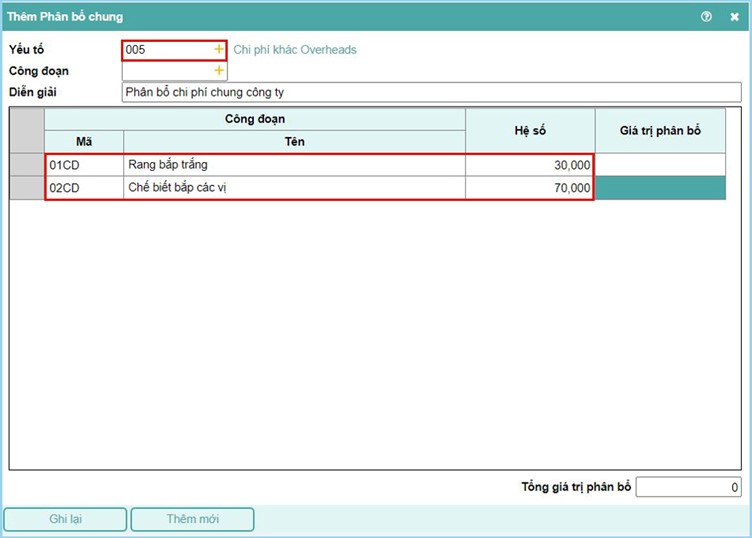Edit the 30,000 coefficient cell

pyautogui.click(x=530, y=165)
